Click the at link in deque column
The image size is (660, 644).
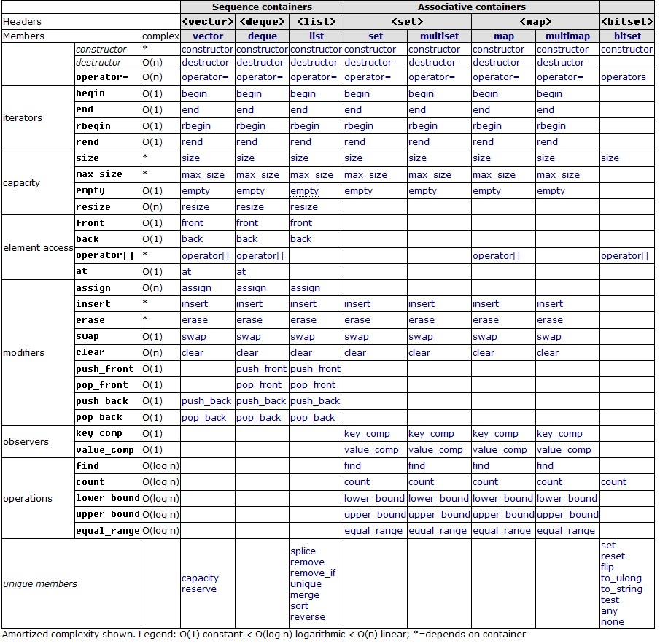coord(241,272)
